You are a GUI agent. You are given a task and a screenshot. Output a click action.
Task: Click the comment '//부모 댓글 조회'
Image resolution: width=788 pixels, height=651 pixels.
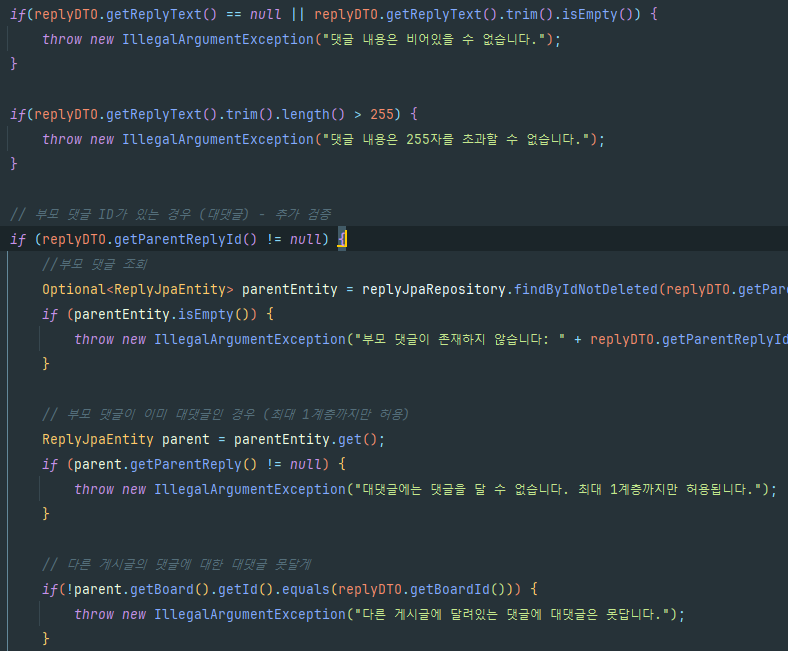tap(94, 264)
